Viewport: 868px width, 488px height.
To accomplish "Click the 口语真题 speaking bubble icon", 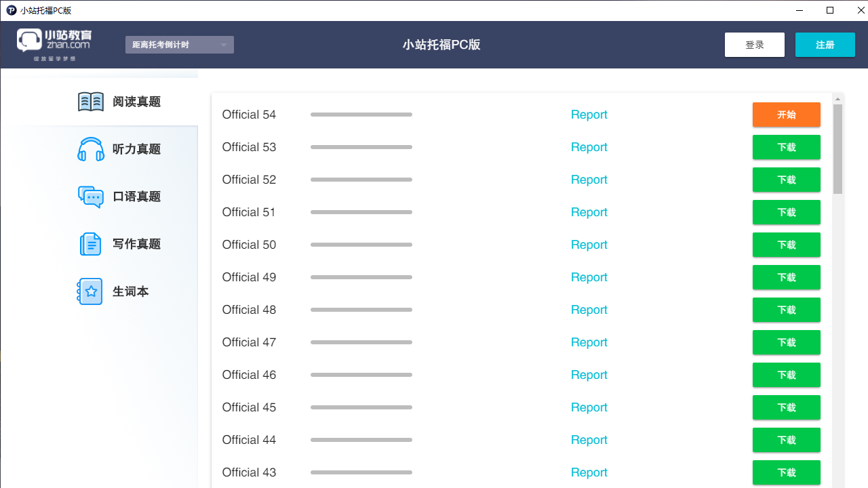I will 90,196.
